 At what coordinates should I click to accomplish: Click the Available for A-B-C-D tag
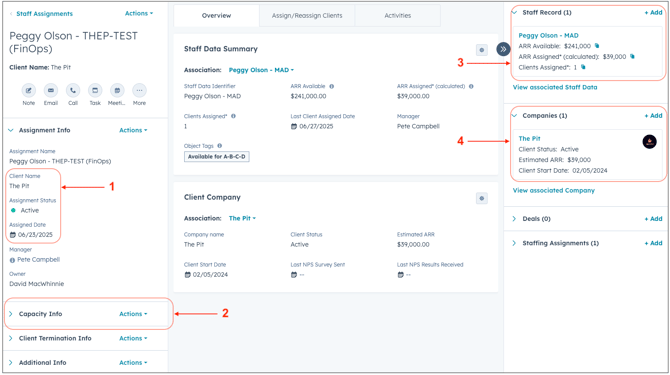[x=217, y=157]
